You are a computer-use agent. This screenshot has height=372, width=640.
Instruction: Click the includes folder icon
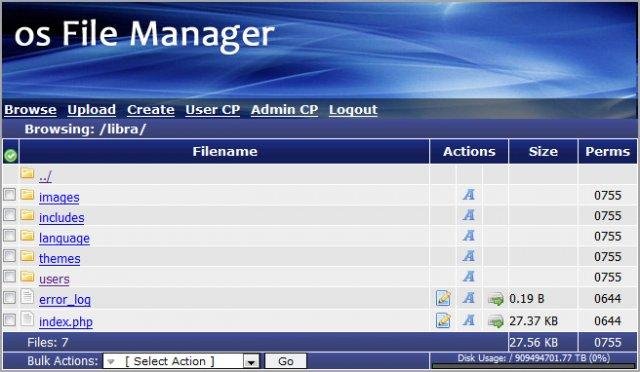tap(27, 215)
